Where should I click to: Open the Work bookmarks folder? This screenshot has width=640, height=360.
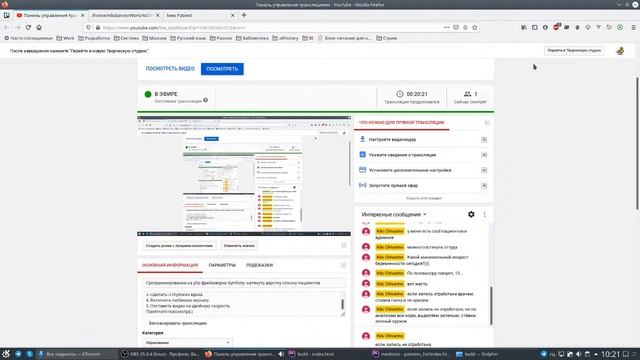click(65, 38)
